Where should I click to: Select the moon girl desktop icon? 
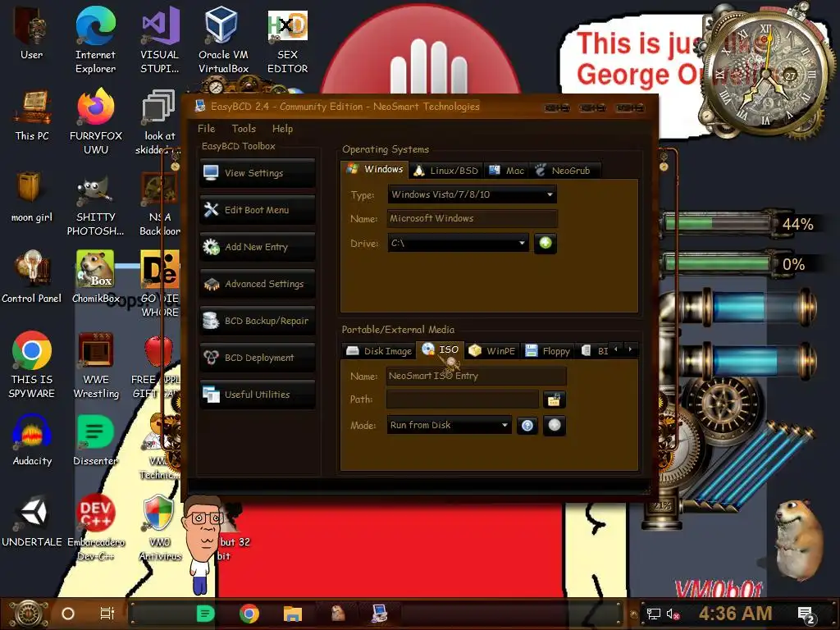[32, 196]
